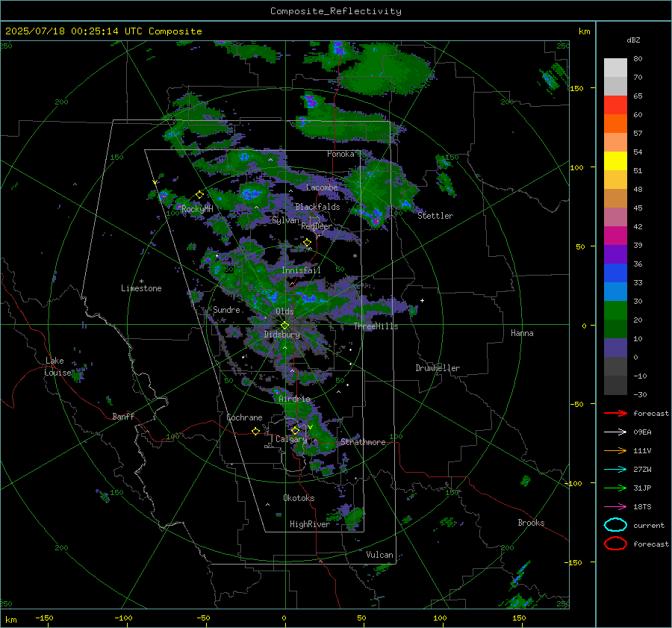Click the Calgary city label
This screenshot has height=628, width=672.
pyautogui.click(x=291, y=439)
